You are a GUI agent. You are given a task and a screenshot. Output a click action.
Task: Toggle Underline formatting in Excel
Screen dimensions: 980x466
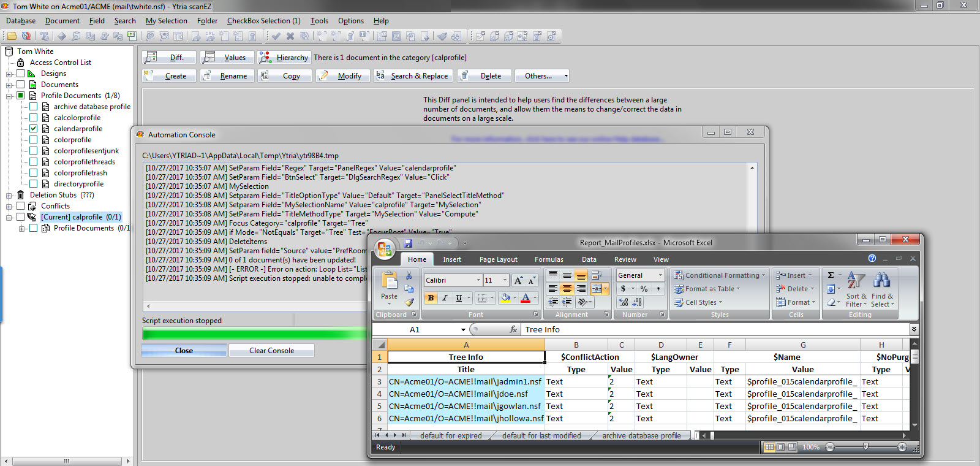(x=459, y=298)
